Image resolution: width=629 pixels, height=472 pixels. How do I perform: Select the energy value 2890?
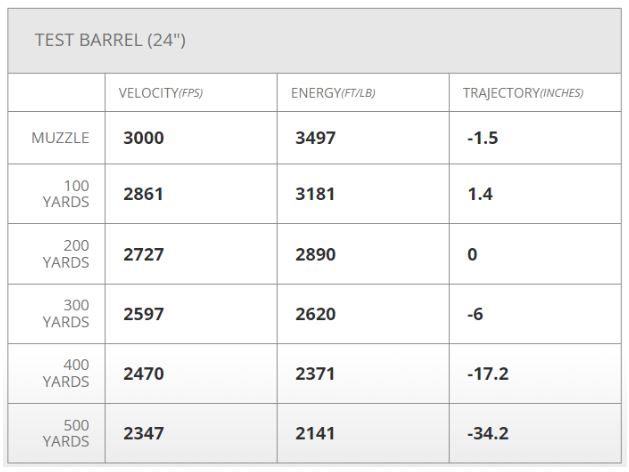(x=315, y=254)
